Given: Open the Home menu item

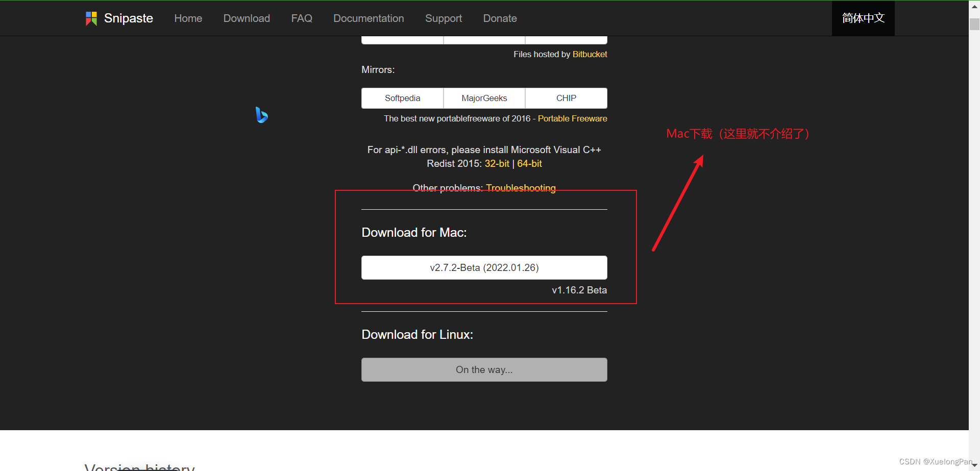Looking at the screenshot, I should click(188, 18).
